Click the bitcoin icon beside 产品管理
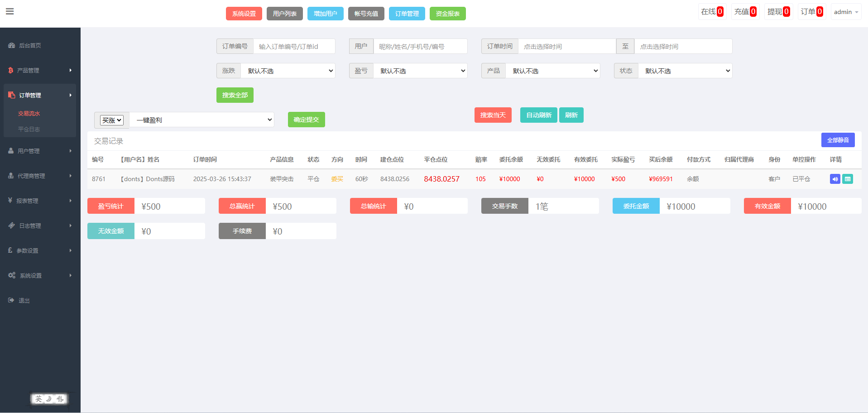The width and height of the screenshot is (868, 413). 11,70
